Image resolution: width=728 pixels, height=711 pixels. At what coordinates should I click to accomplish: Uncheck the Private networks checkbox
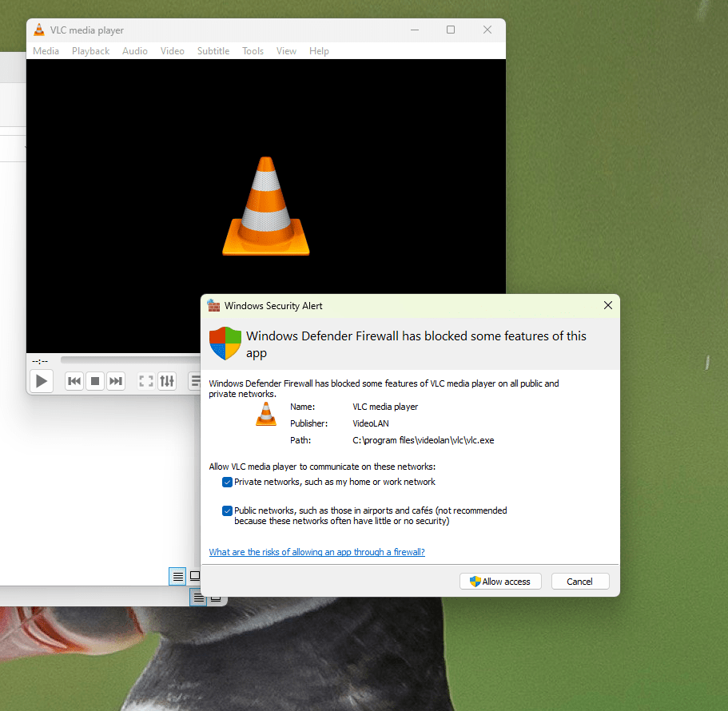pos(227,483)
